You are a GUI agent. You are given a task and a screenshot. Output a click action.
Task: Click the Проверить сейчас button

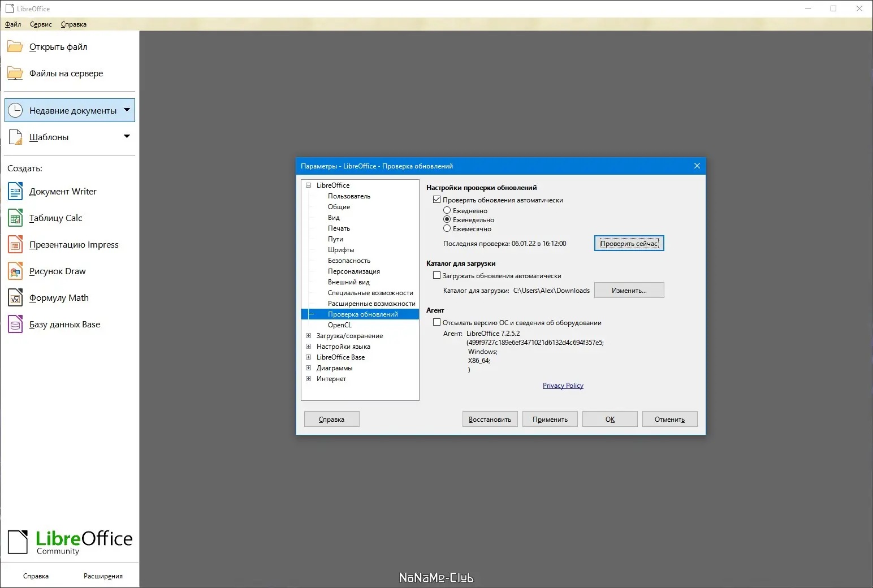629,243
